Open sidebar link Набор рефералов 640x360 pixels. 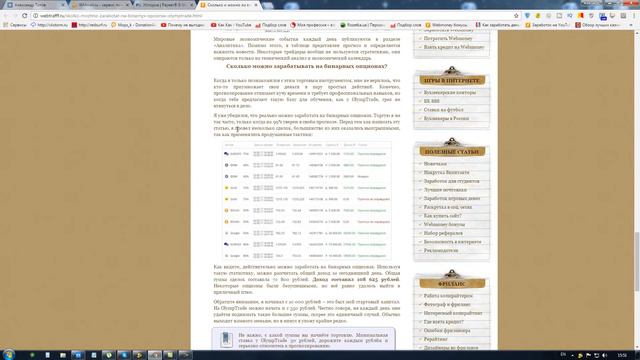tap(443, 233)
